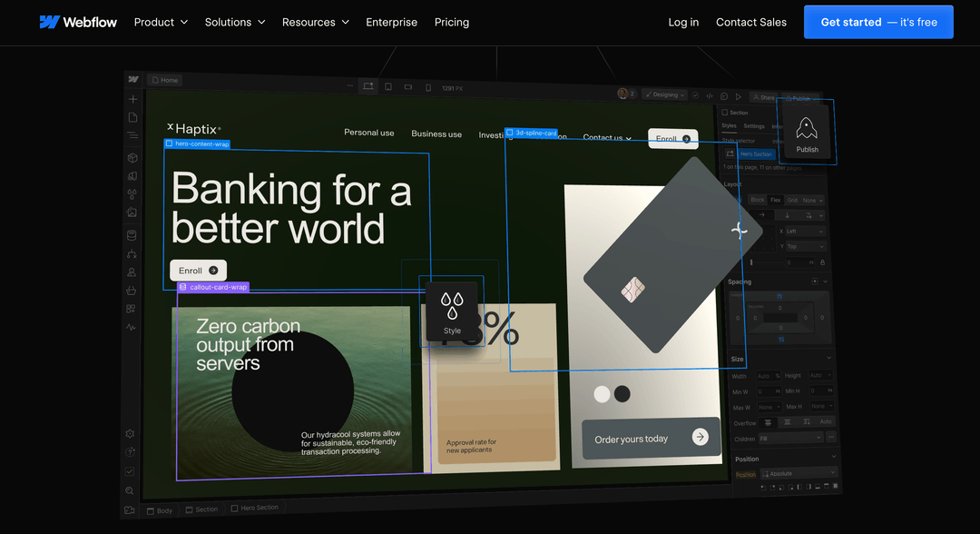The width and height of the screenshot is (980, 534).
Task: Open the code export icon in the top bar
Action: pos(710,94)
